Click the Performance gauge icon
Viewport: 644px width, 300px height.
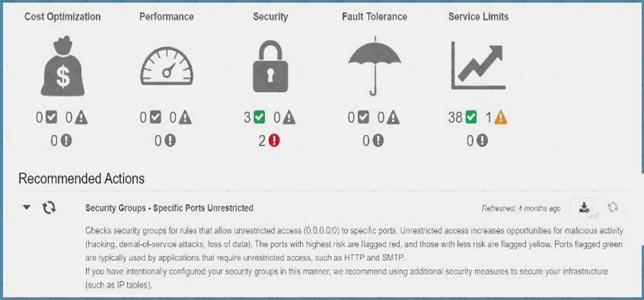(x=167, y=66)
